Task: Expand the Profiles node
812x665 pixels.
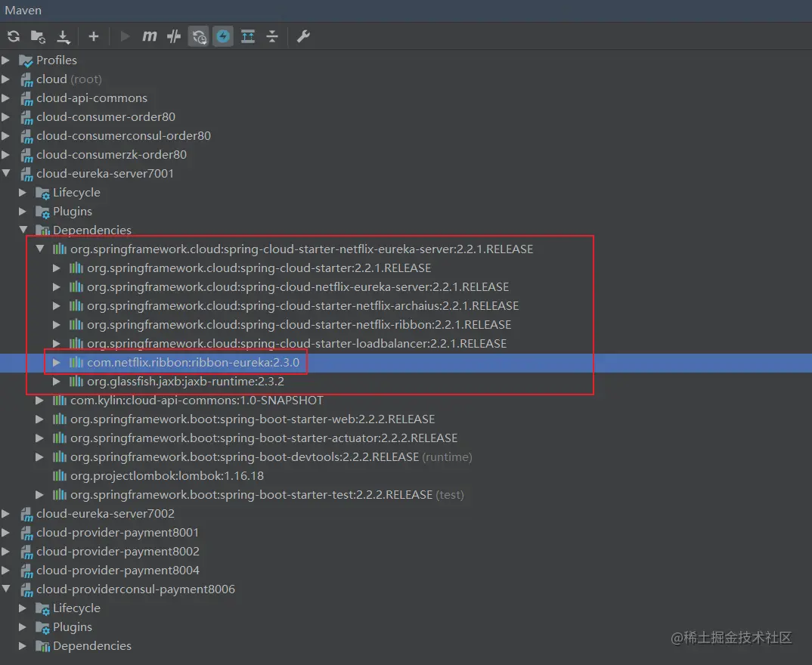Action: coord(6,60)
